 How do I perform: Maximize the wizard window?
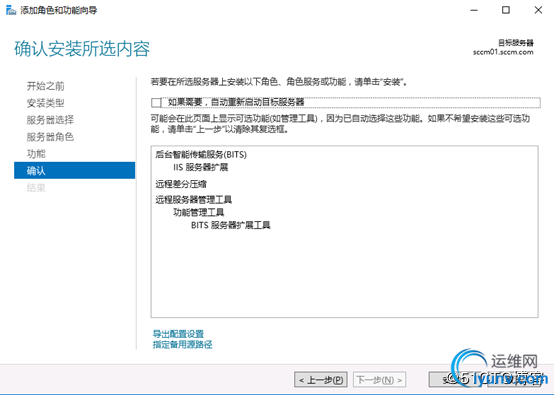click(x=506, y=10)
